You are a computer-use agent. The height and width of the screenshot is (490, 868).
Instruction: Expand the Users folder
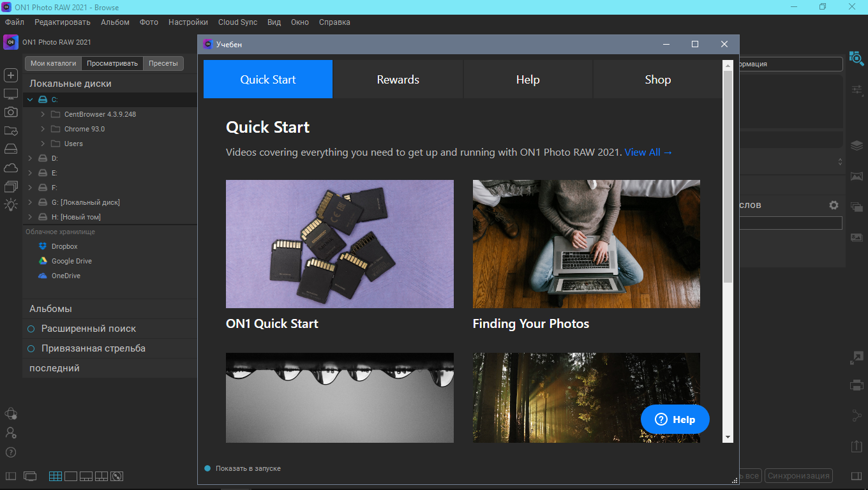pos(43,144)
